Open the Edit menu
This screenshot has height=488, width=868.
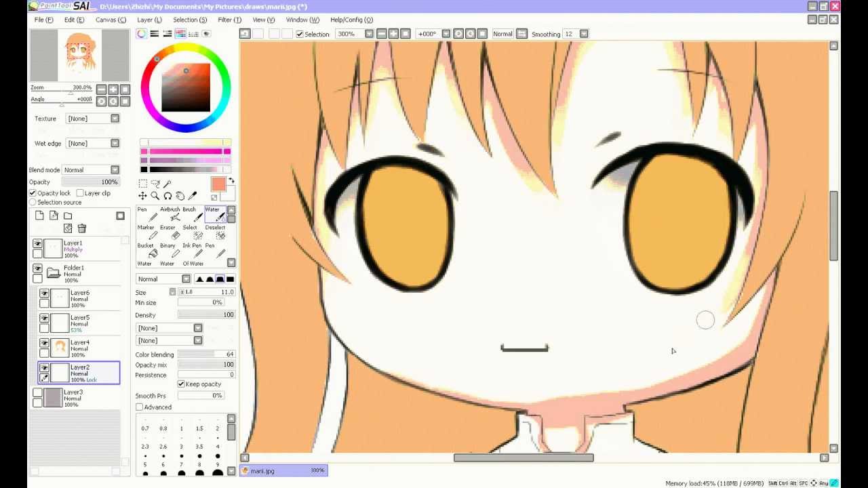point(74,20)
